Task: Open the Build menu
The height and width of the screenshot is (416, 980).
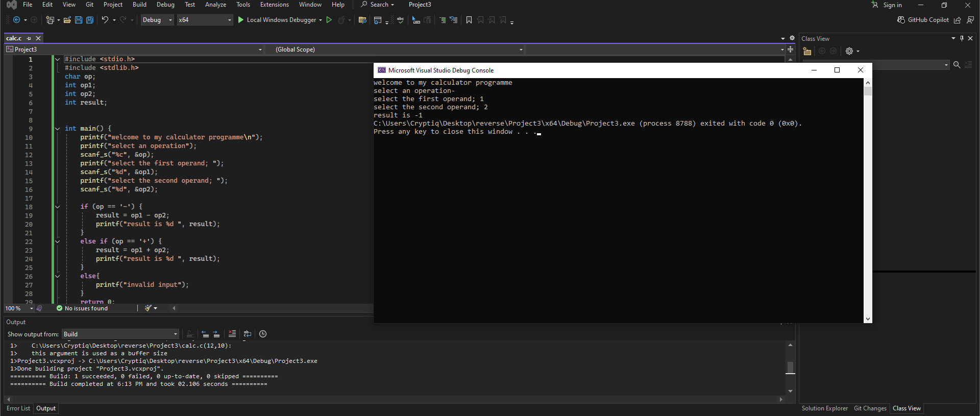Action: click(139, 5)
